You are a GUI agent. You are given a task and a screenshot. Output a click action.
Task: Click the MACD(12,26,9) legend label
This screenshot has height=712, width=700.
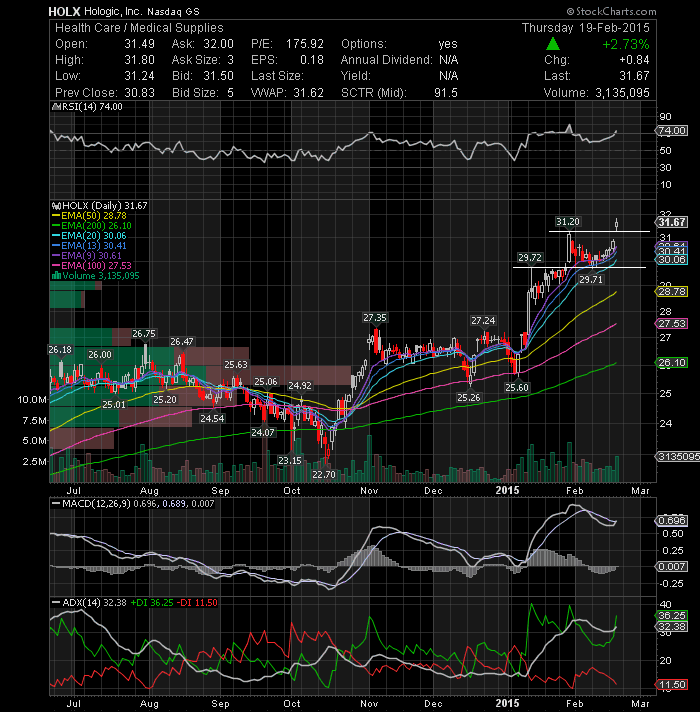click(96, 504)
